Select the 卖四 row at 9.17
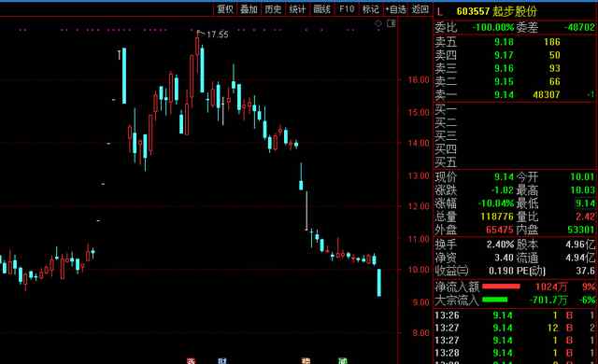The image size is (598, 364). click(x=515, y=55)
